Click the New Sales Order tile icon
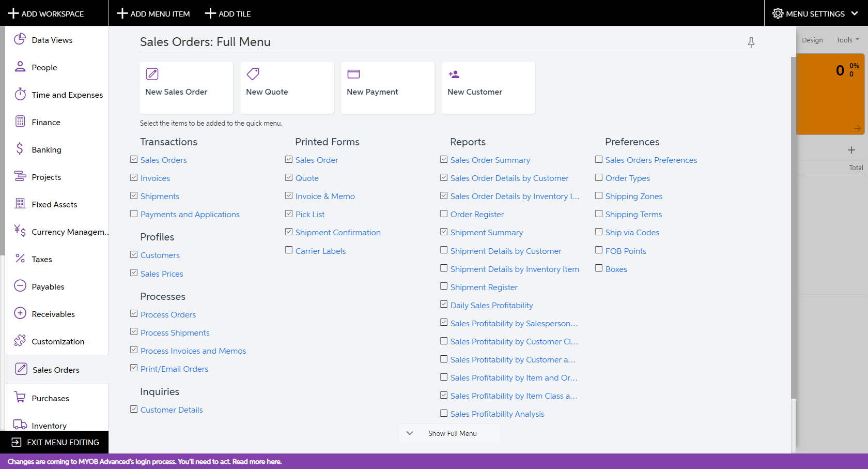Image resolution: width=868 pixels, height=469 pixels. pos(152,74)
